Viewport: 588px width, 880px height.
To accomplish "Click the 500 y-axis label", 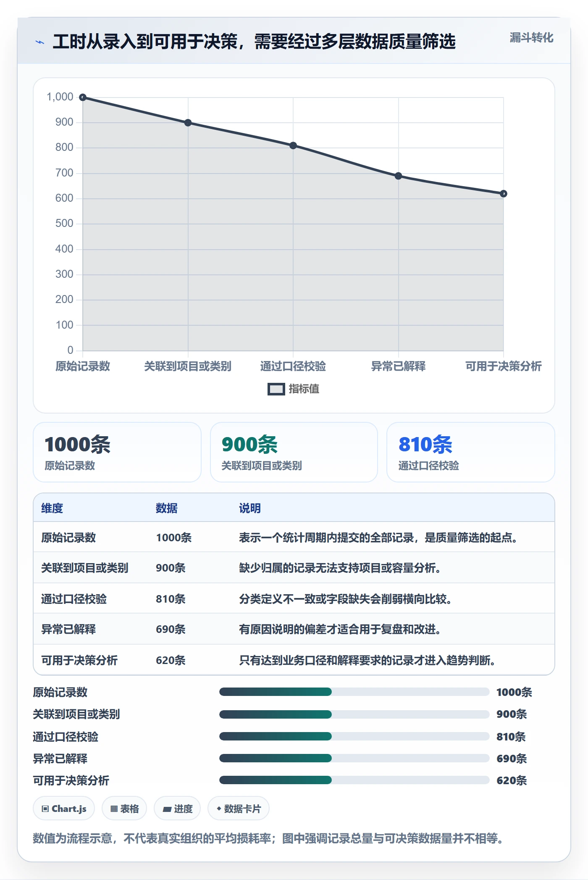I will tap(64, 224).
